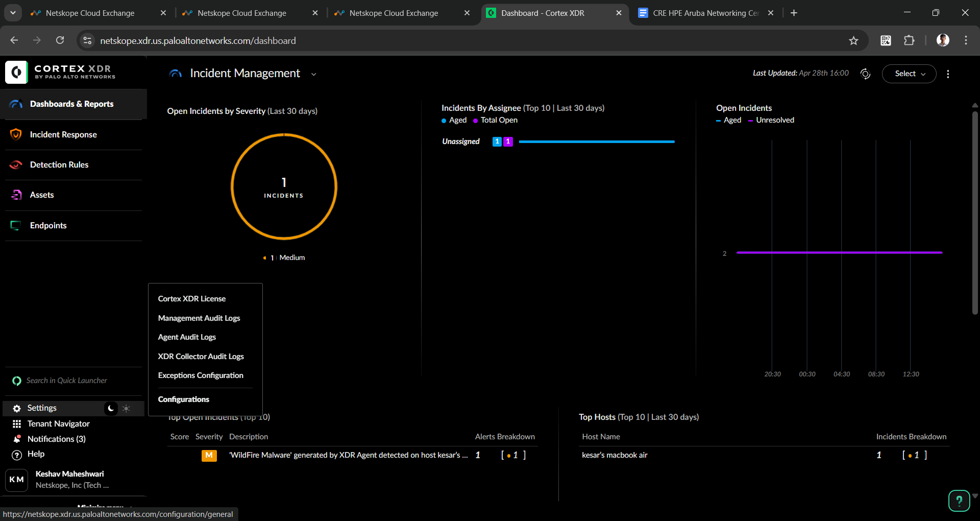The image size is (980, 521).
Task: Switch to light theme with sun toggle
Action: (x=126, y=409)
